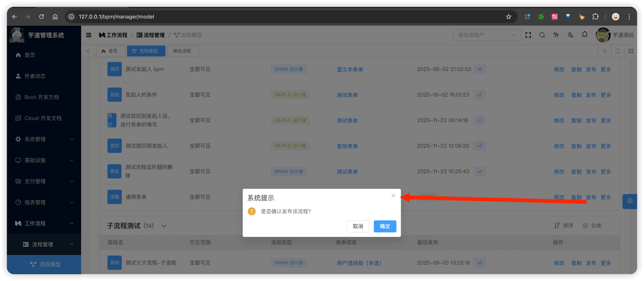The width and height of the screenshot is (644, 281).
Task: Click the 排序 sort icon in 子流程测试
Action: click(x=557, y=226)
